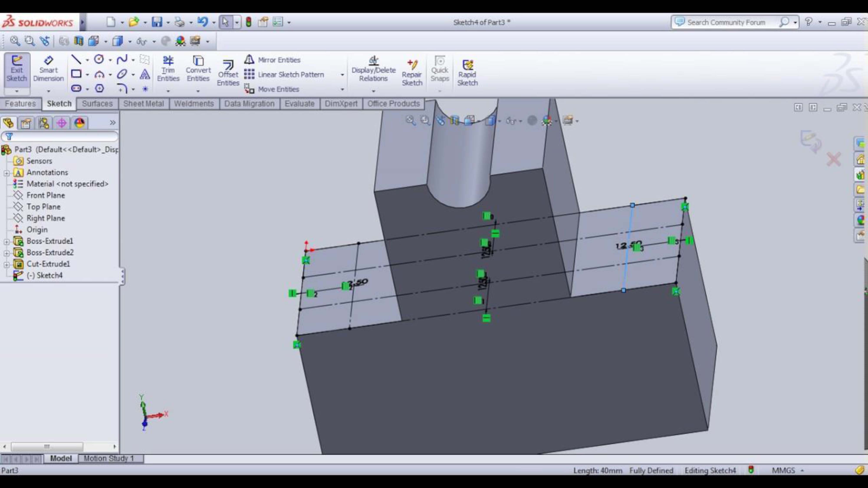Click Display/Delete Relations
The image size is (868, 488).
point(373,69)
